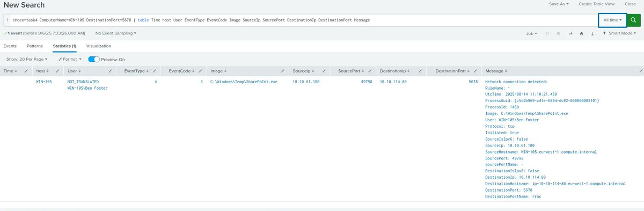Change the Show 20 Per Page setting
This screenshot has height=211, width=644.
[27, 59]
